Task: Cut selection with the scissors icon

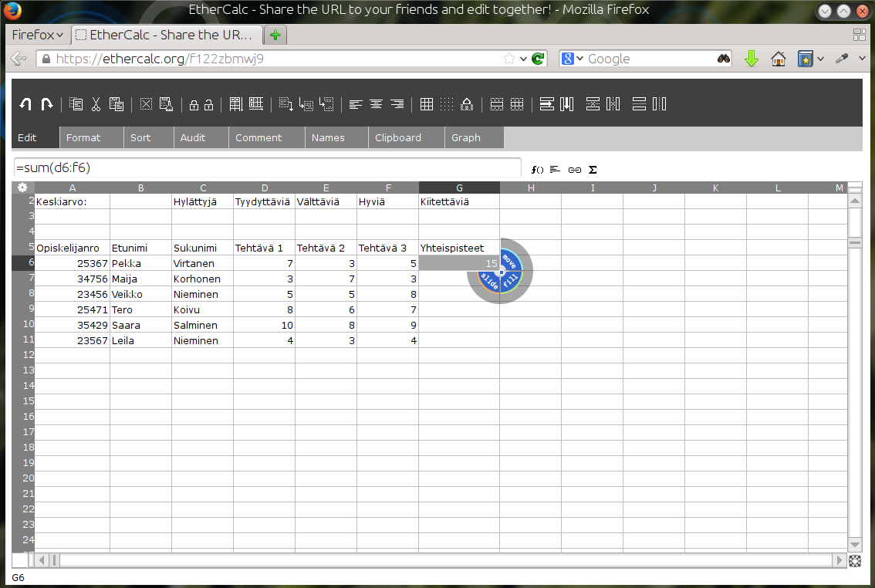Action: point(96,103)
